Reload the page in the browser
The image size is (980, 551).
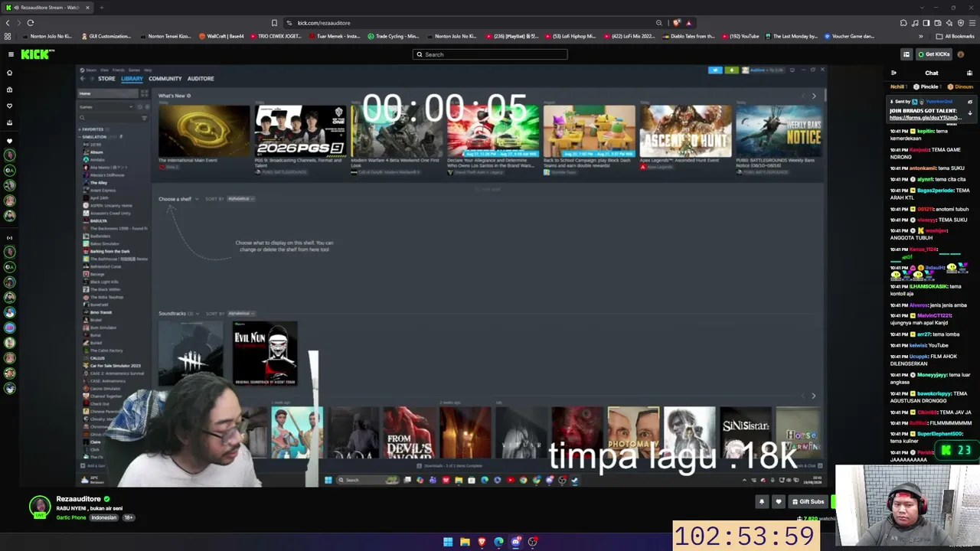click(x=31, y=23)
